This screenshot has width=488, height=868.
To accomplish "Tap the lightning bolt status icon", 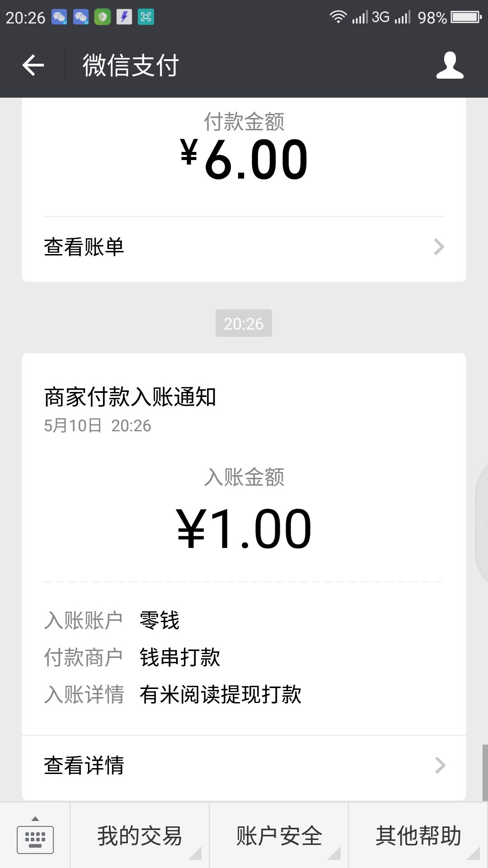I will click(x=124, y=17).
